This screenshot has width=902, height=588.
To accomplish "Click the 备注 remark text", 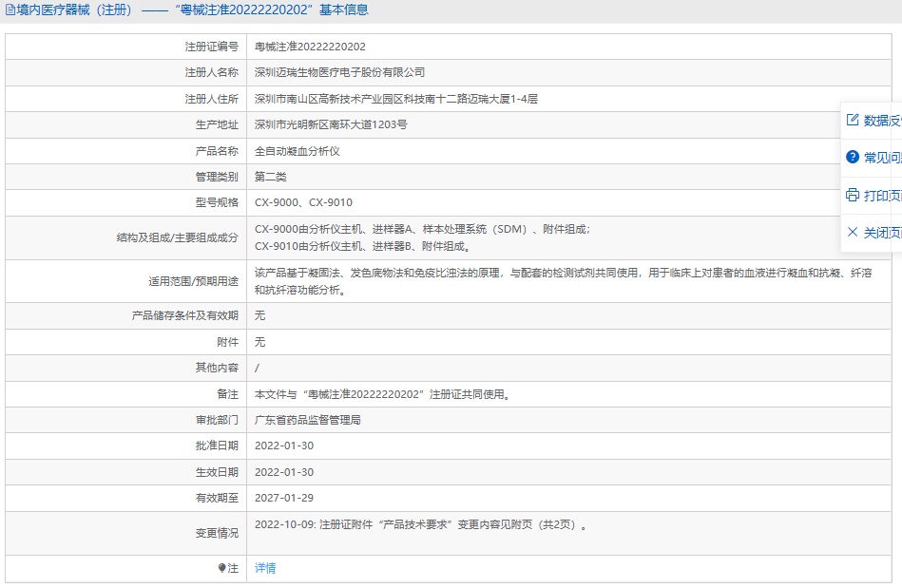I will pos(382,394).
